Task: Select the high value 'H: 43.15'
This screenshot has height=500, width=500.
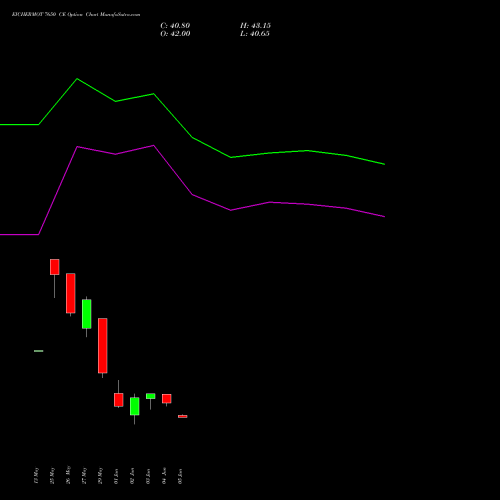Action: pos(255,26)
